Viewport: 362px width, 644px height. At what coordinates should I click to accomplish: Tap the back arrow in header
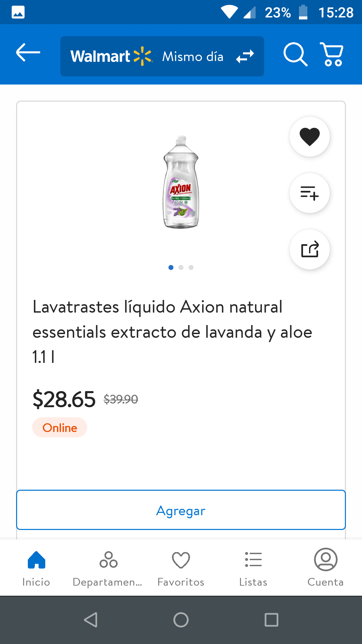click(28, 52)
